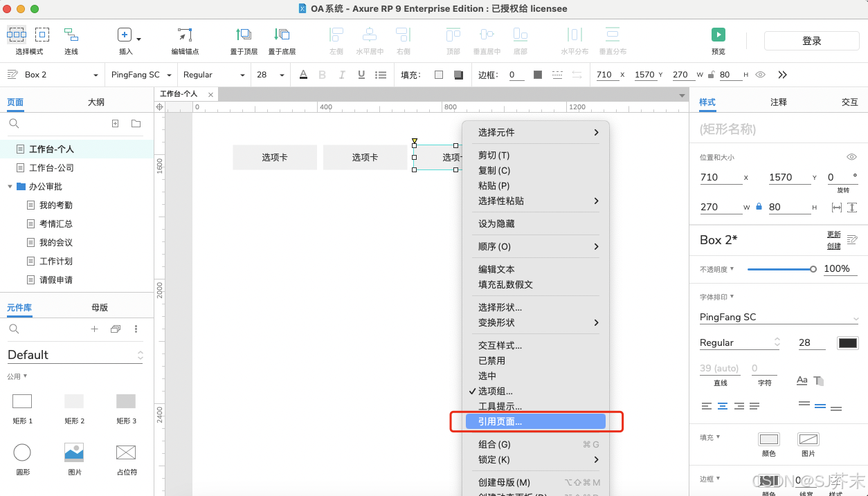Toggle underline formatting in style bar
The height and width of the screenshot is (496, 868).
pyautogui.click(x=361, y=75)
